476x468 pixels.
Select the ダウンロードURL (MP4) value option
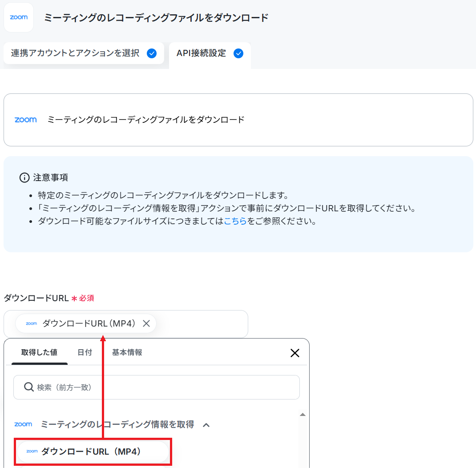click(x=93, y=452)
